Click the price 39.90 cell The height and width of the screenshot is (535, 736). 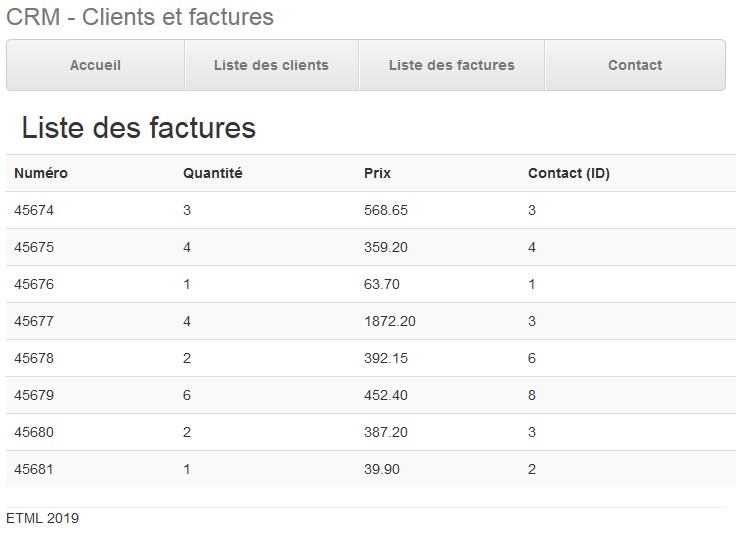point(381,469)
